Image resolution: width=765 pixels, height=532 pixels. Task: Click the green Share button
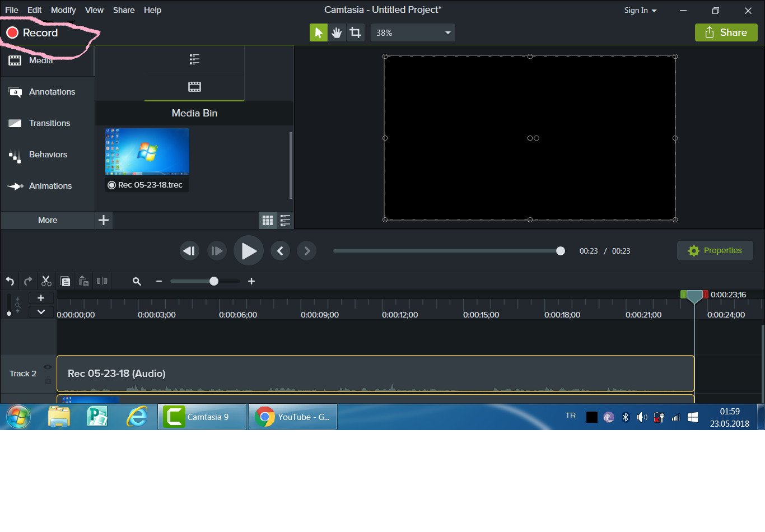point(726,32)
